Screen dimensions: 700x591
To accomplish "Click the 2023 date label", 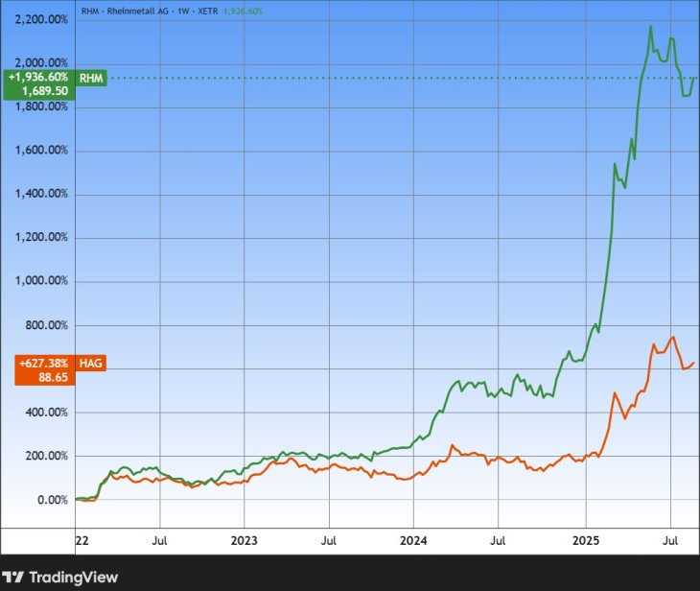I will pos(245,541).
